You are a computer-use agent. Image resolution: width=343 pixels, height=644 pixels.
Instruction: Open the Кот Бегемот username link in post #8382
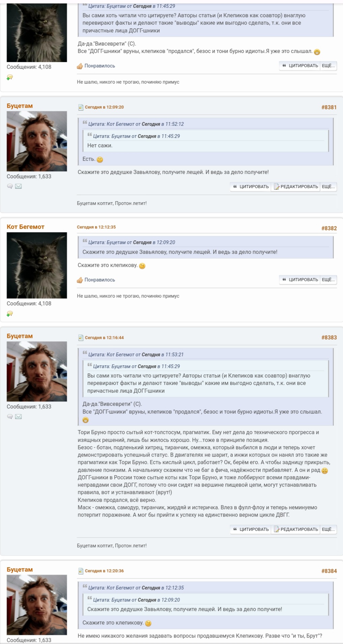[26, 227]
